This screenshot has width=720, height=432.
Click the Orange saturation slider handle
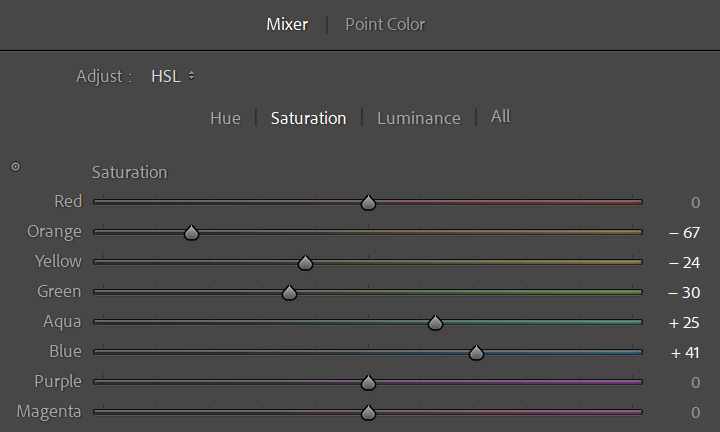click(191, 233)
